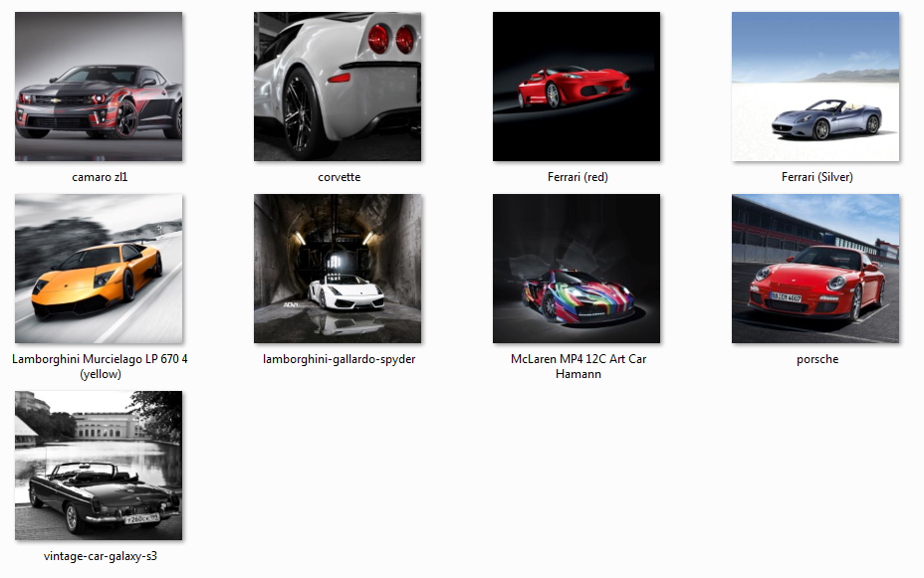Select the "Ferrari (red)" file name text
Screen dimensions: 924x578
click(x=577, y=177)
